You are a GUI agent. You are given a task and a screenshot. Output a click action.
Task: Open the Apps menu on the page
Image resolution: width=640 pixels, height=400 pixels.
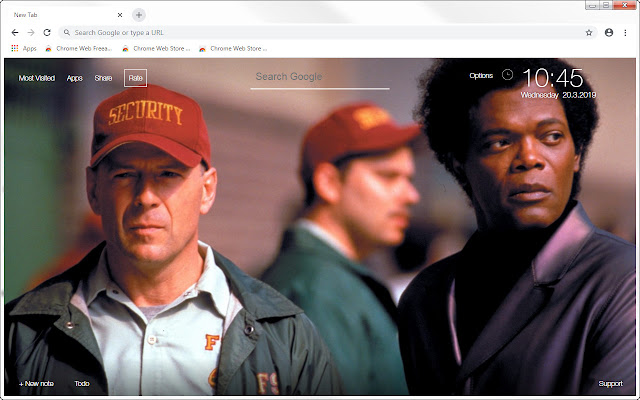click(75, 78)
